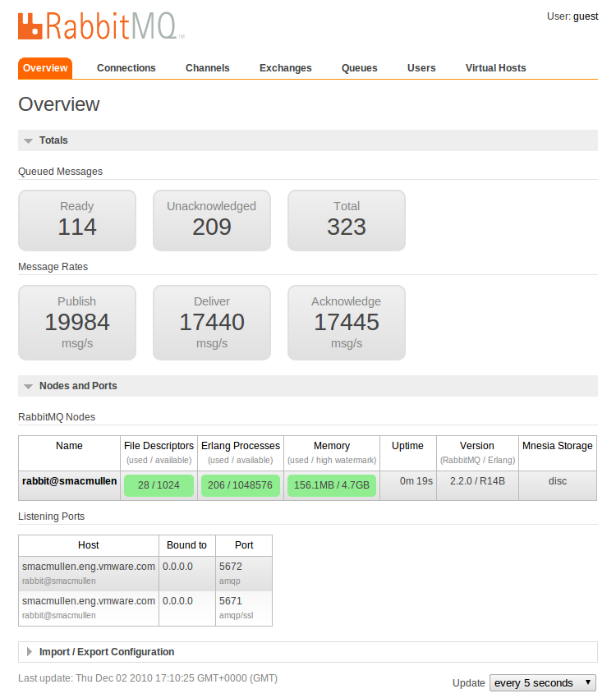Click the 28 / 1024 file descriptors bar
The height and width of the screenshot is (698, 616).
(159, 485)
